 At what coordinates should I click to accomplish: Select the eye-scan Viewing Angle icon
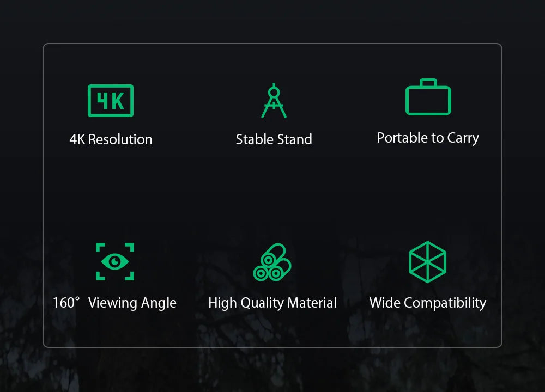point(115,261)
